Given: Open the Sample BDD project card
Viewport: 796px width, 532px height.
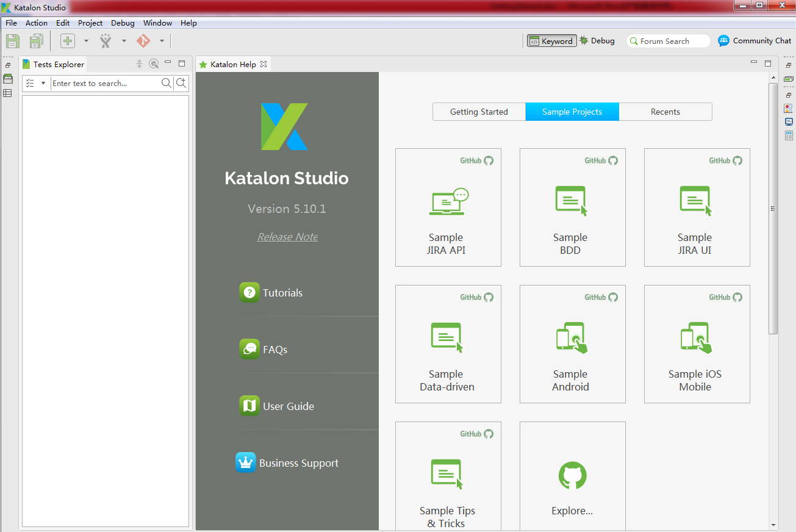Looking at the screenshot, I should coord(573,207).
